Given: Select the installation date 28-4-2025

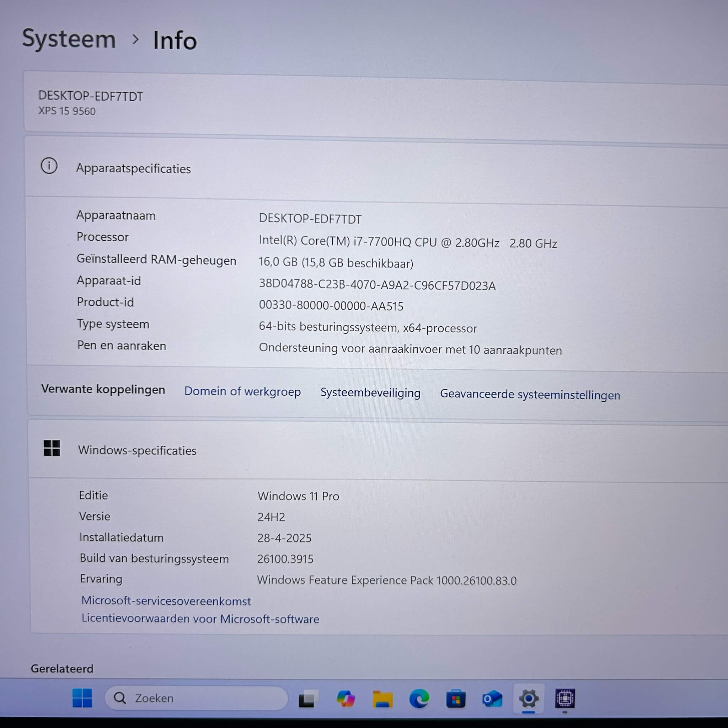Looking at the screenshot, I should click(x=284, y=538).
